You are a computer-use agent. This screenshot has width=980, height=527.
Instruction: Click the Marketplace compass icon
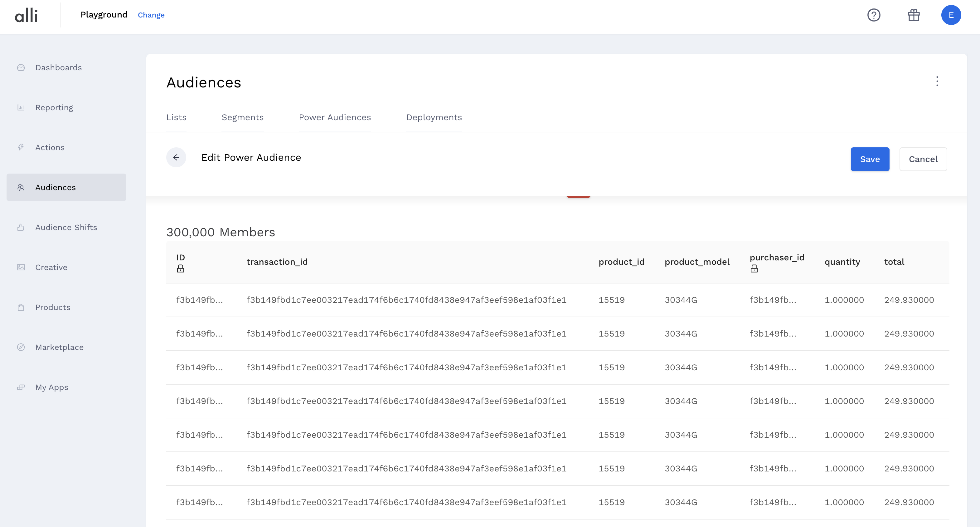(x=21, y=347)
